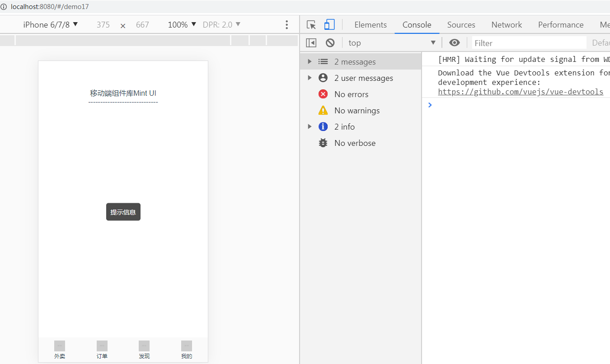
Task: Toggle the device toolbar icon
Action: (x=329, y=25)
